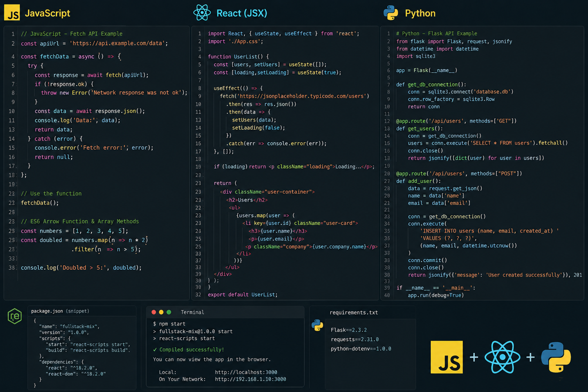588x392 pixels.
Task: Click the React atom logo in header
Action: [x=202, y=13]
